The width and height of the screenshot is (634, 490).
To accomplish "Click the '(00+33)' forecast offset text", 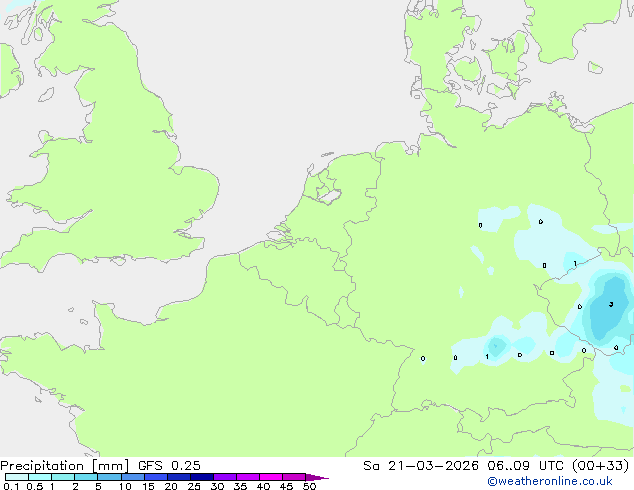I will coord(600,466).
